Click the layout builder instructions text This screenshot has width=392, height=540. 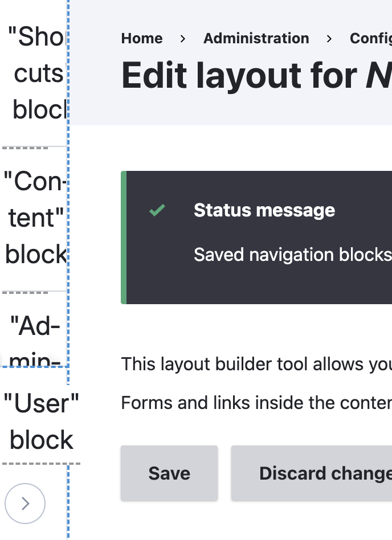256,364
